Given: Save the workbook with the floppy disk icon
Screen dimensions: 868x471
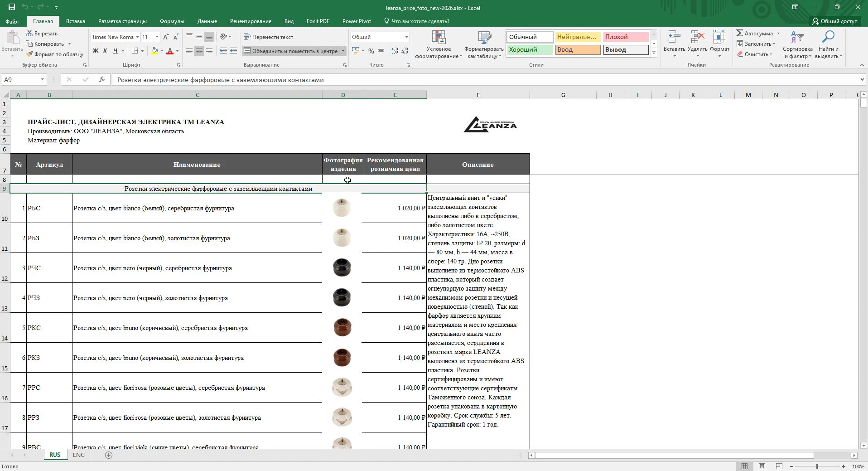Looking at the screenshot, I should pyautogui.click(x=11, y=7).
